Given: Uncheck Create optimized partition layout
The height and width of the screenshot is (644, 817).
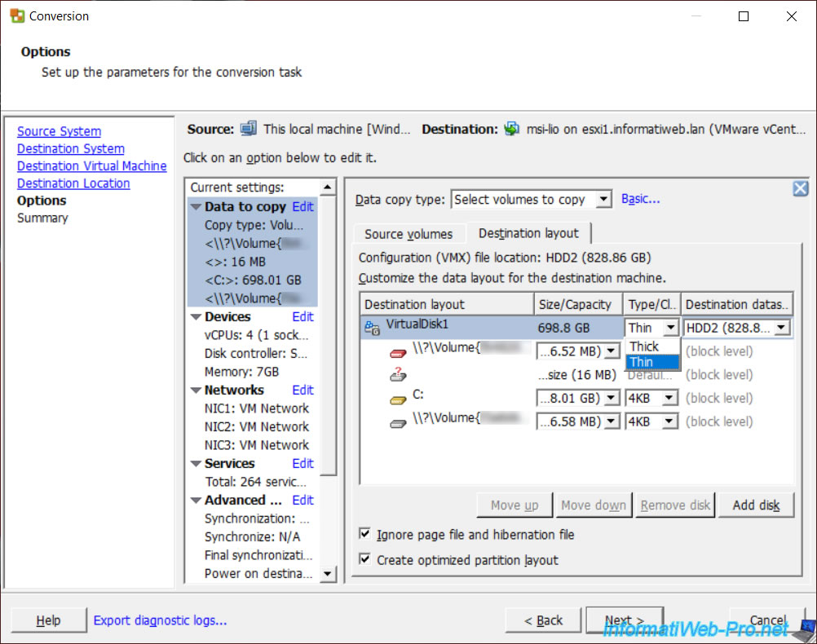Looking at the screenshot, I should [x=364, y=560].
